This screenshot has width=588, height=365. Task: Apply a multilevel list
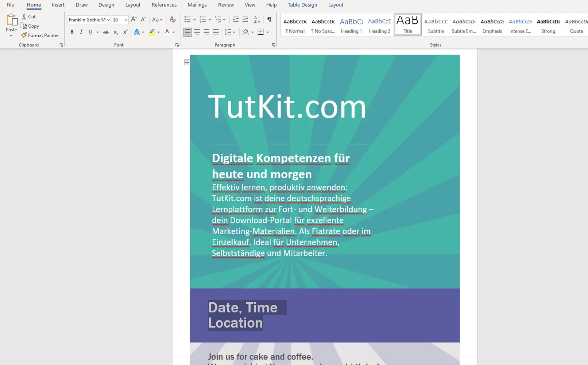(x=218, y=19)
